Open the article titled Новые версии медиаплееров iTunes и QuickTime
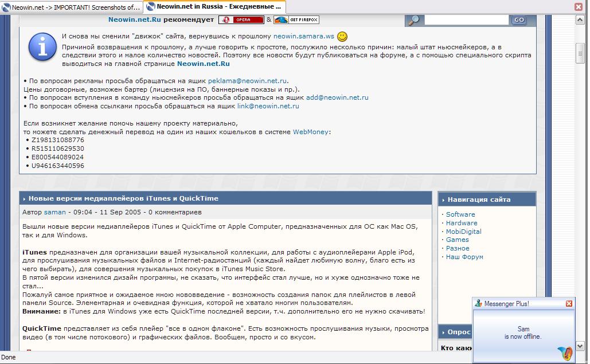This screenshot has height=364, width=590. (123, 198)
